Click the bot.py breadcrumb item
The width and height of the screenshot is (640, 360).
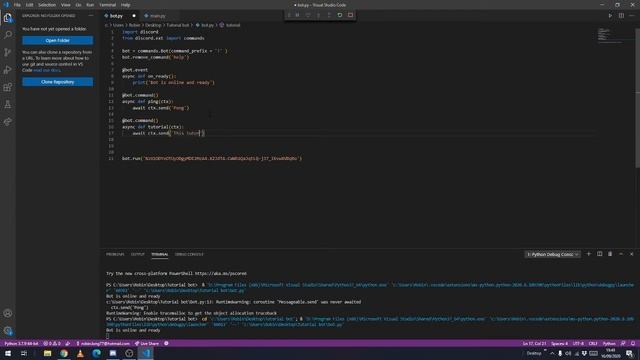(205, 25)
